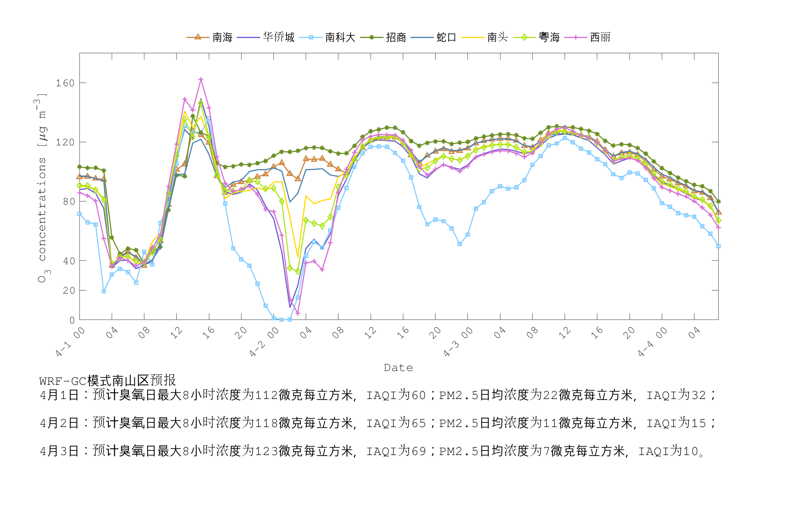Select the 华侨城 line symbol in the legend
This screenshot has height=532, width=798.
pos(249,37)
